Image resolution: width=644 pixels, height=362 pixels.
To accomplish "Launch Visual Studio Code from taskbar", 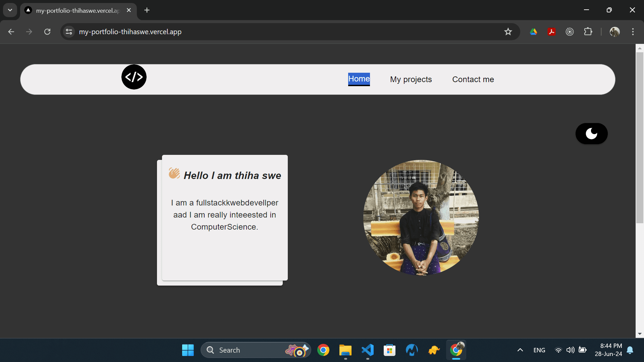I will click(x=368, y=350).
